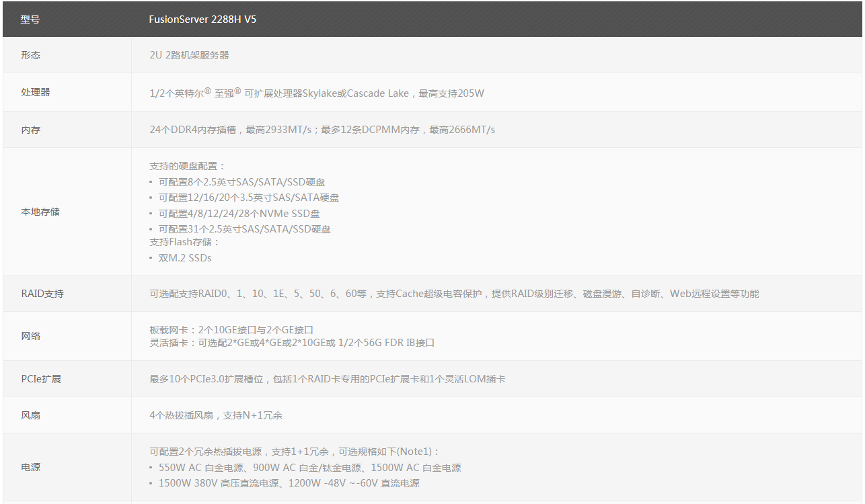Click the 内存 row label
This screenshot has height=504, width=865.
click(30, 130)
